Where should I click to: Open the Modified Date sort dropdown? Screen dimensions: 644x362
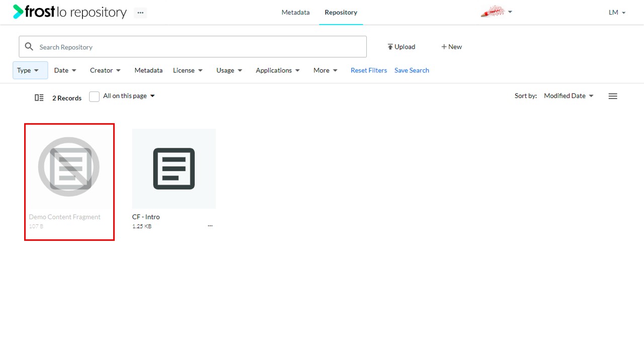pos(569,96)
